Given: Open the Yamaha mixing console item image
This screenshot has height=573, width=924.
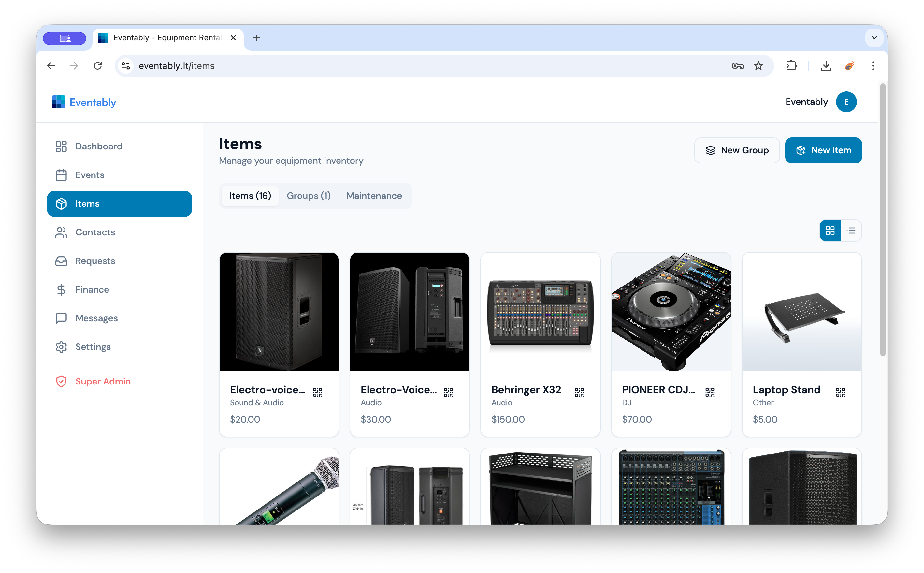Looking at the screenshot, I should click(x=671, y=487).
